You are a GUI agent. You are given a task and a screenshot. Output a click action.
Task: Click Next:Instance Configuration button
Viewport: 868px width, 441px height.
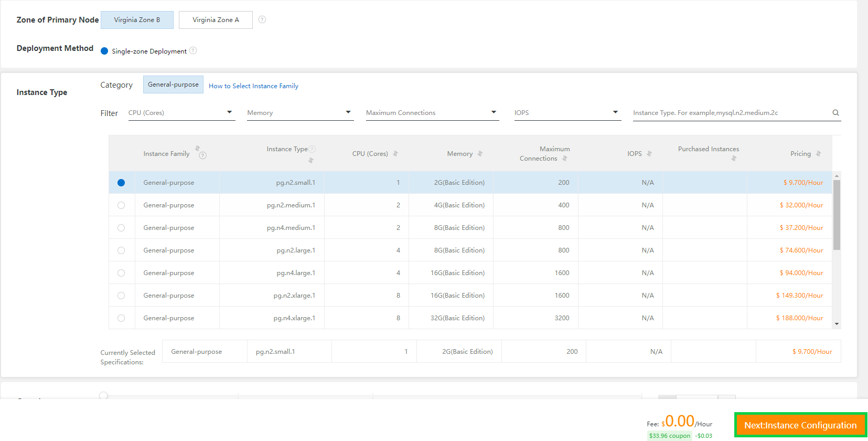click(800, 425)
